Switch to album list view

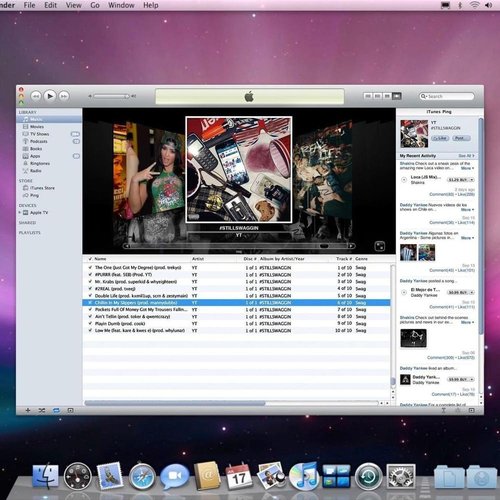tap(378, 96)
